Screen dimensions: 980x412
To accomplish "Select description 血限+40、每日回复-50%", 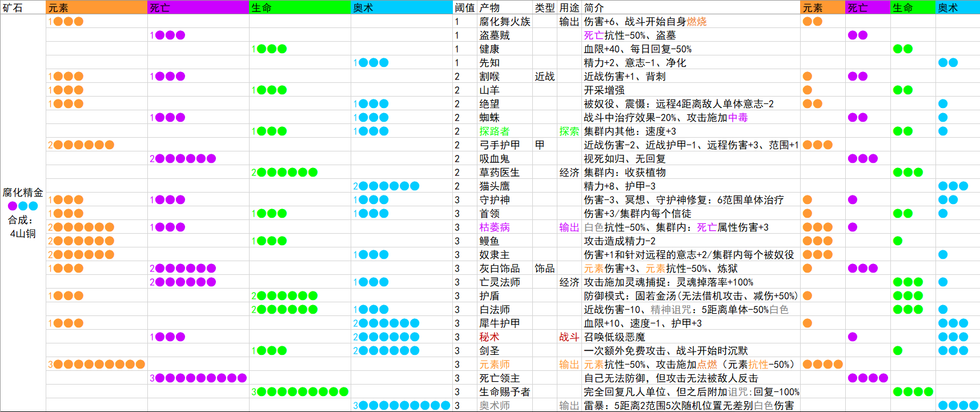I will [638, 49].
